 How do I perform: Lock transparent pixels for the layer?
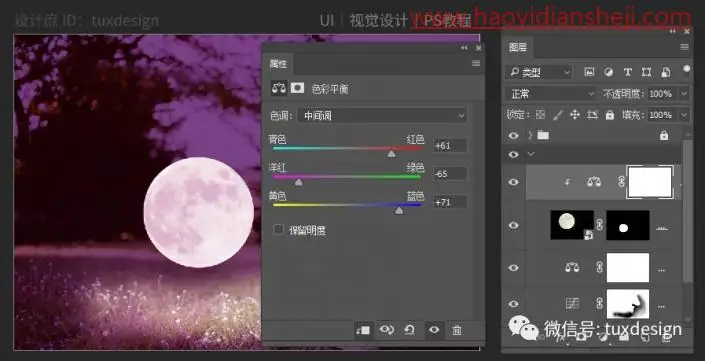tap(540, 115)
